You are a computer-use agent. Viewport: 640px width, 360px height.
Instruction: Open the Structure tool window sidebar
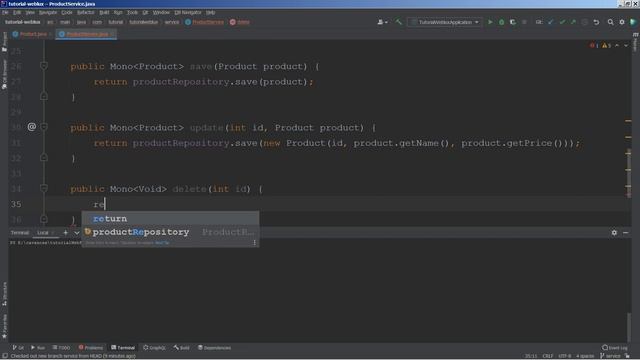pos(4,294)
